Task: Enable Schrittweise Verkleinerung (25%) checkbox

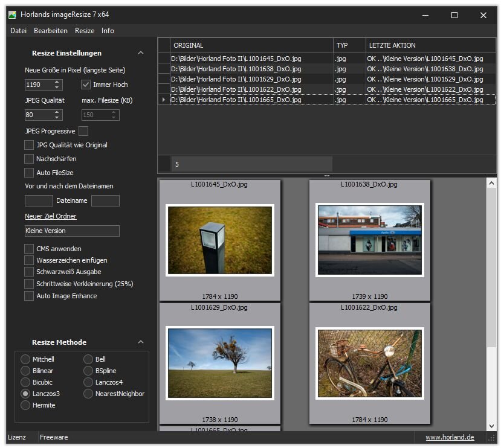Action: tap(29, 284)
